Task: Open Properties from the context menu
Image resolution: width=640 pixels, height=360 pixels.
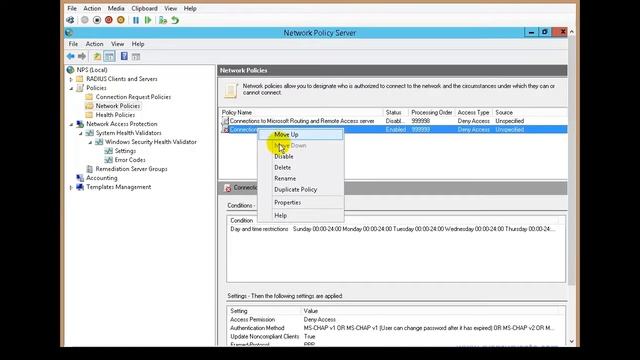Action: pos(300,202)
